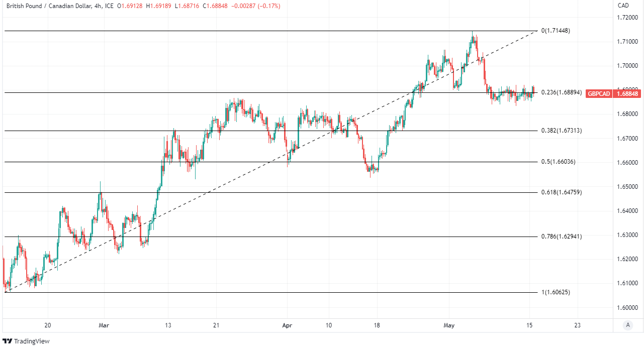Select the 0(1.71448) Fibonacci level label
This screenshot has width=644, height=349.
(x=556, y=31)
